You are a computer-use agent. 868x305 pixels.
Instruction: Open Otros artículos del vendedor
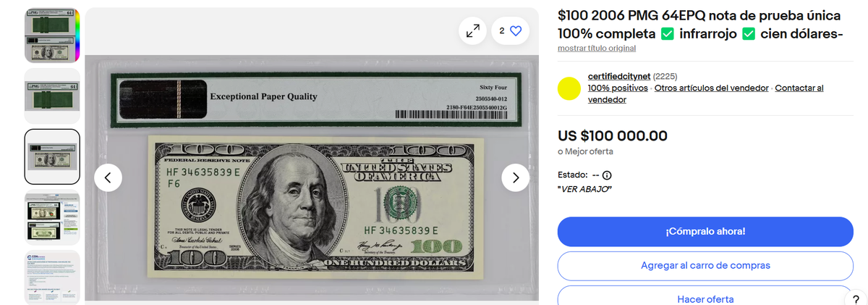pyautogui.click(x=711, y=88)
